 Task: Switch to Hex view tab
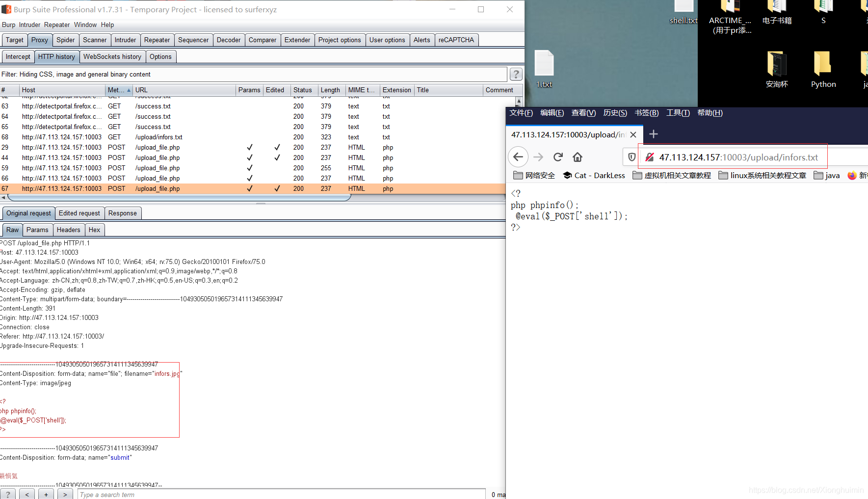point(94,230)
